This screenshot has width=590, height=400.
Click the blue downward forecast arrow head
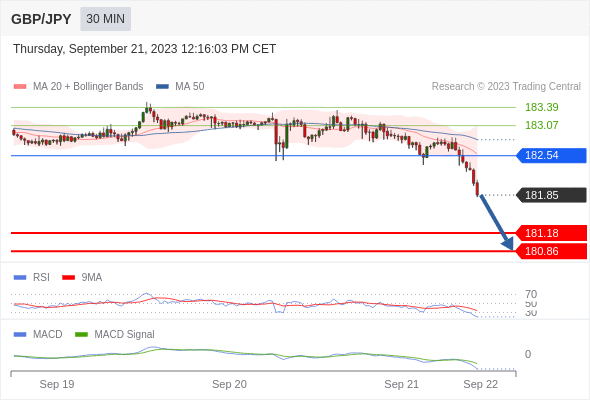(508, 245)
